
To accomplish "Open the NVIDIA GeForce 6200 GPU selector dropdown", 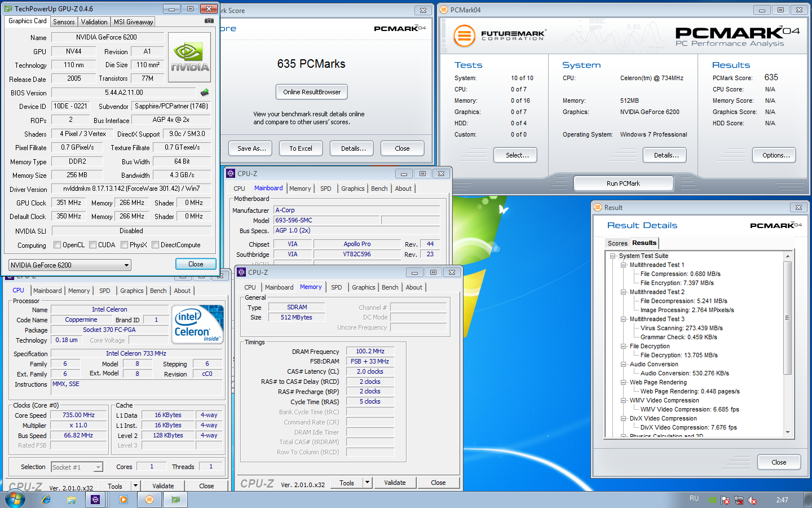I will tap(70, 265).
